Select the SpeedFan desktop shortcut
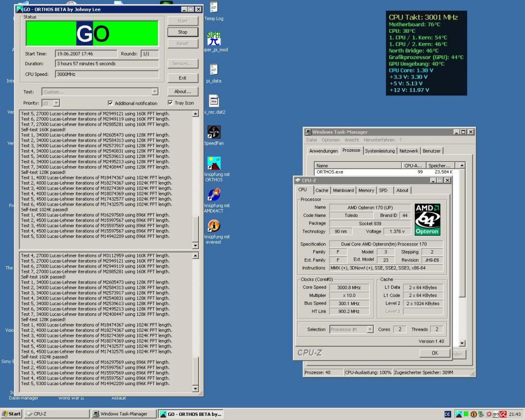The image size is (525, 420). [214, 132]
